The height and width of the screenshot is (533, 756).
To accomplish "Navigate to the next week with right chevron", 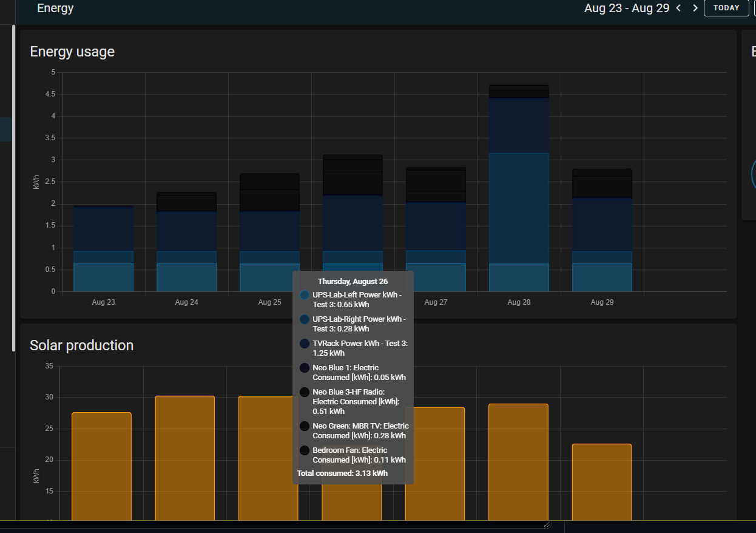I will point(695,8).
